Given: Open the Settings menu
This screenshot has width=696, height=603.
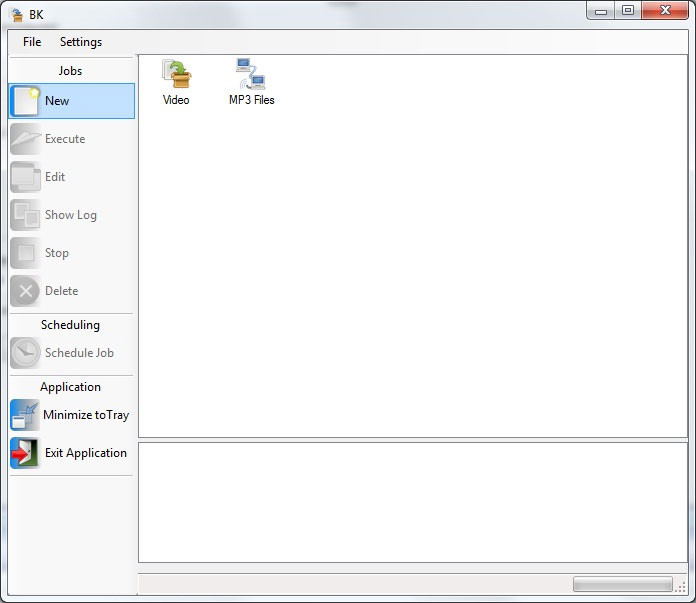Looking at the screenshot, I should [x=81, y=42].
